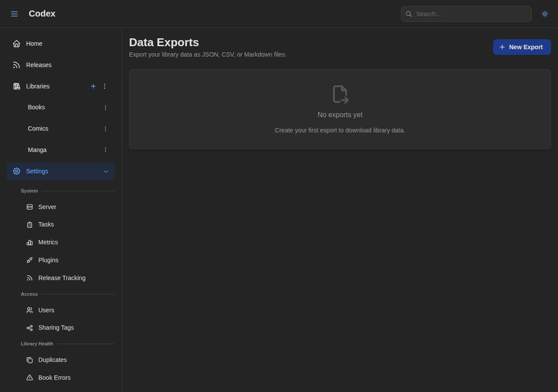
Task: Click the 'No exports yet' text
Action: [340, 115]
